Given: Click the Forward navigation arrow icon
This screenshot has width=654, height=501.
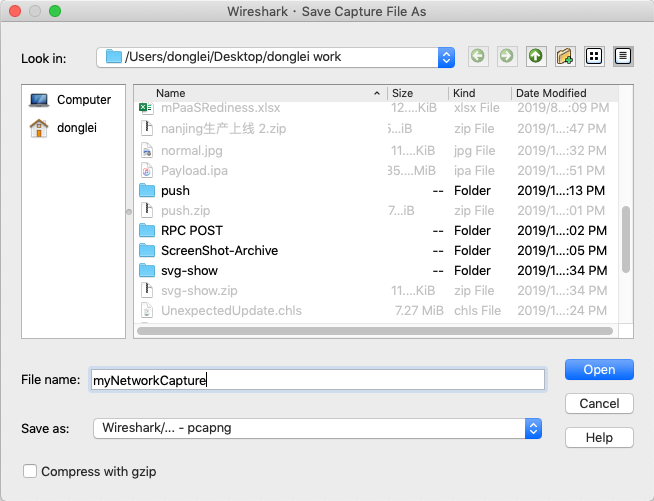Looking at the screenshot, I should [507, 57].
